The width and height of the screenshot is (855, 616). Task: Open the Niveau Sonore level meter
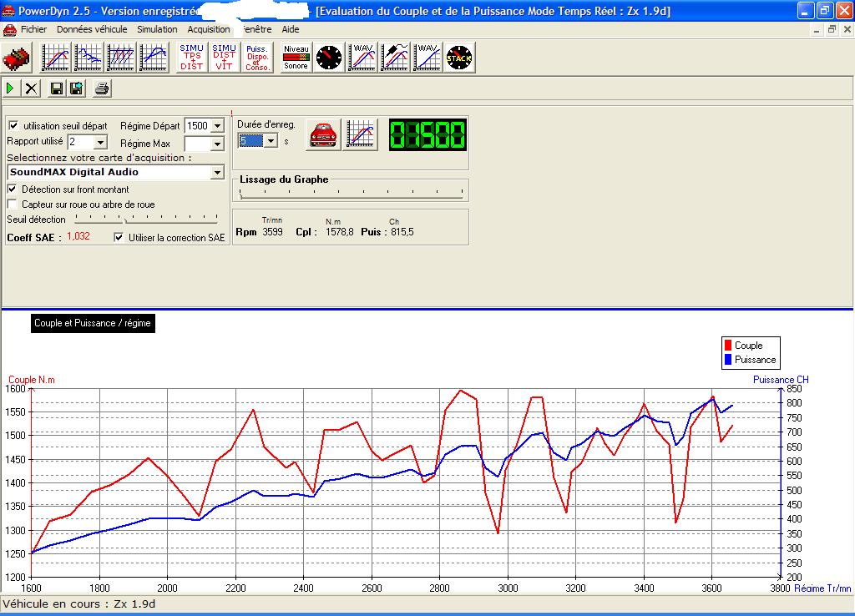tap(296, 58)
